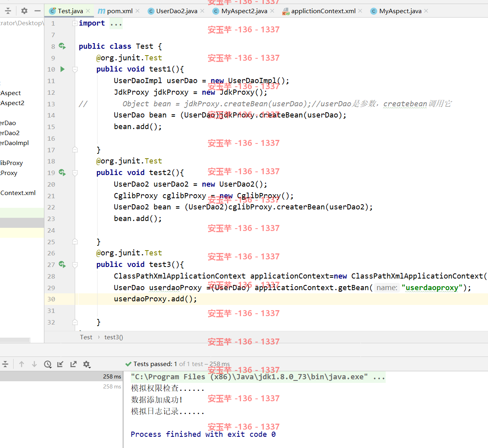The height and width of the screenshot is (448, 488).
Task: Fold the test2 method at line 19
Action: point(75,173)
